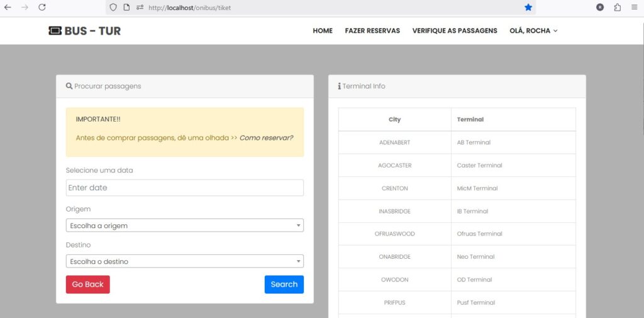Viewport: 644px width, 318px height.
Task: Open site permissions icon in address bar
Action: tap(140, 8)
